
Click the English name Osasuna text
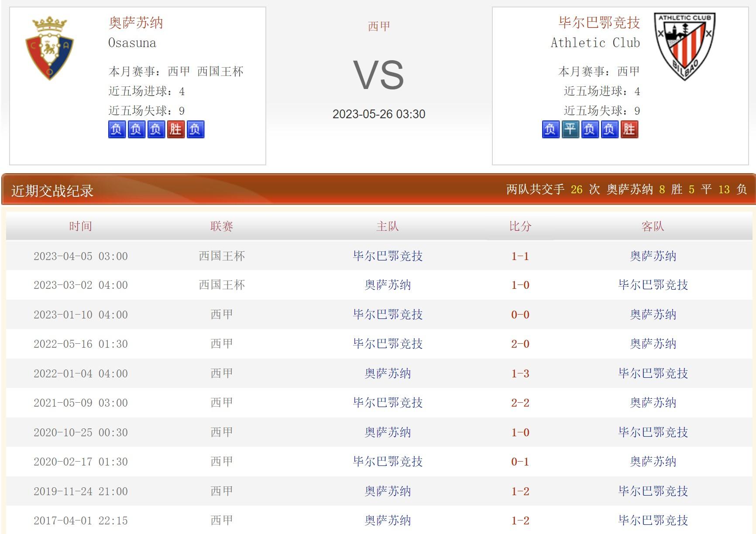click(132, 43)
